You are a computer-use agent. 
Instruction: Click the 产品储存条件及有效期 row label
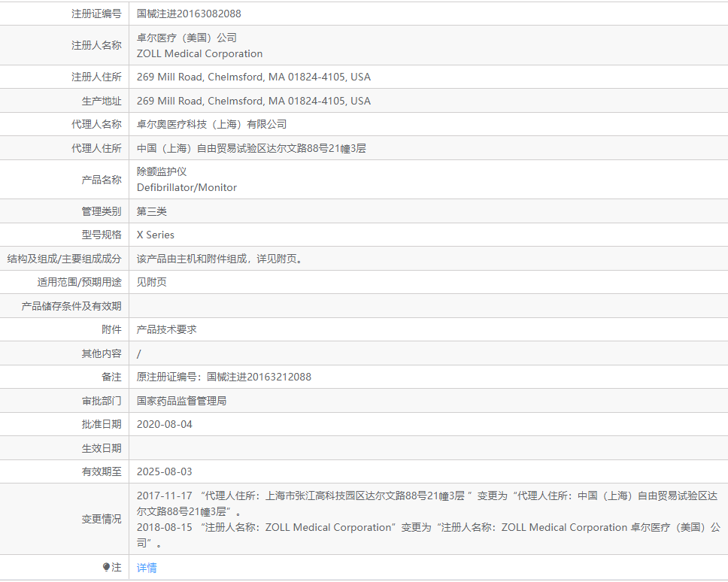[71, 306]
